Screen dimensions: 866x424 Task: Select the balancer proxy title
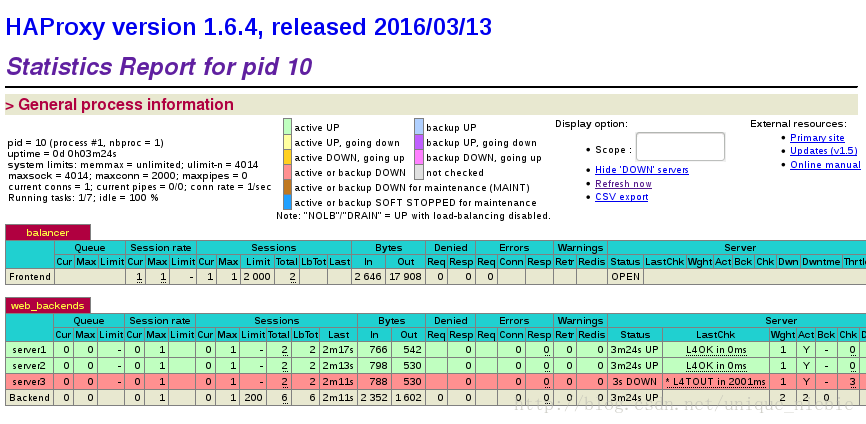point(47,232)
